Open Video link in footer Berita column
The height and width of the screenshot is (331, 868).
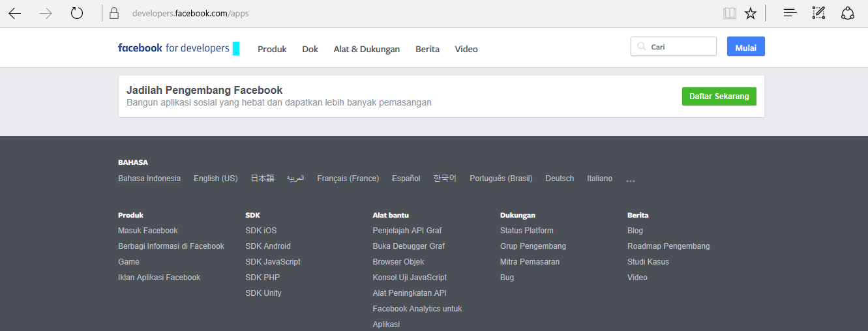click(637, 278)
